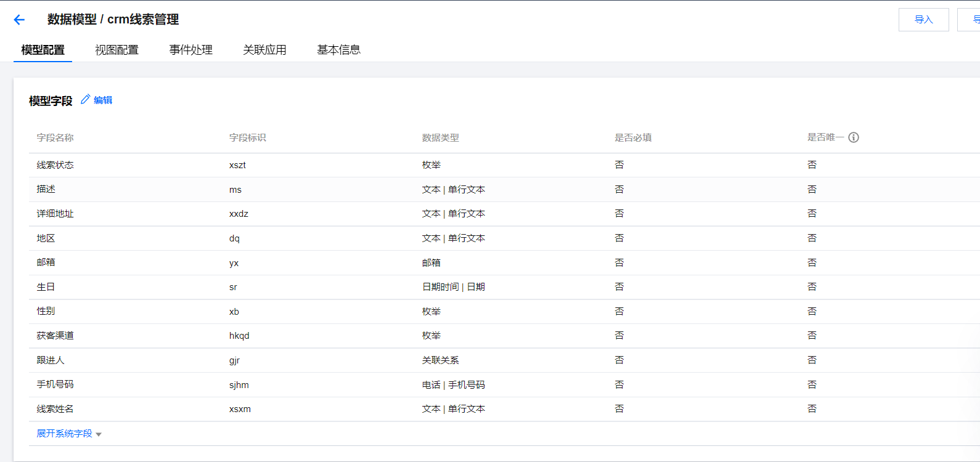Click the 数据模型 / crm线索管理 title

point(113,20)
